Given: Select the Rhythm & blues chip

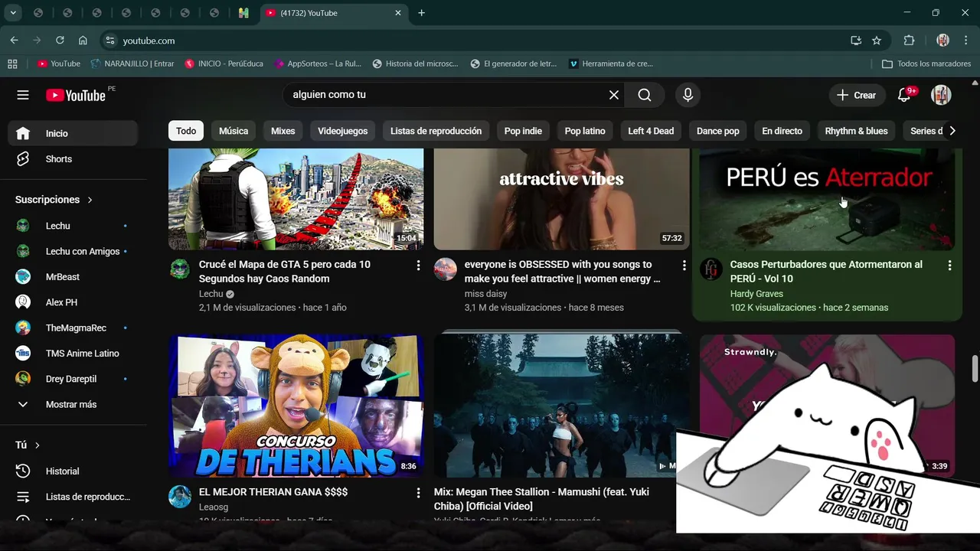Looking at the screenshot, I should click(x=856, y=131).
